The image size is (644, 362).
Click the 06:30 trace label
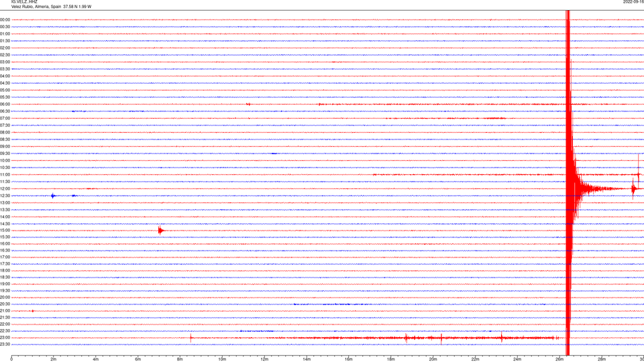(x=5, y=111)
